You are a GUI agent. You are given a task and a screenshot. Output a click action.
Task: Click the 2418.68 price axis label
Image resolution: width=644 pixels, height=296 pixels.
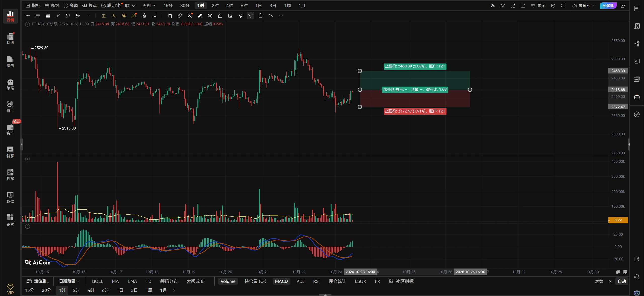coord(618,90)
